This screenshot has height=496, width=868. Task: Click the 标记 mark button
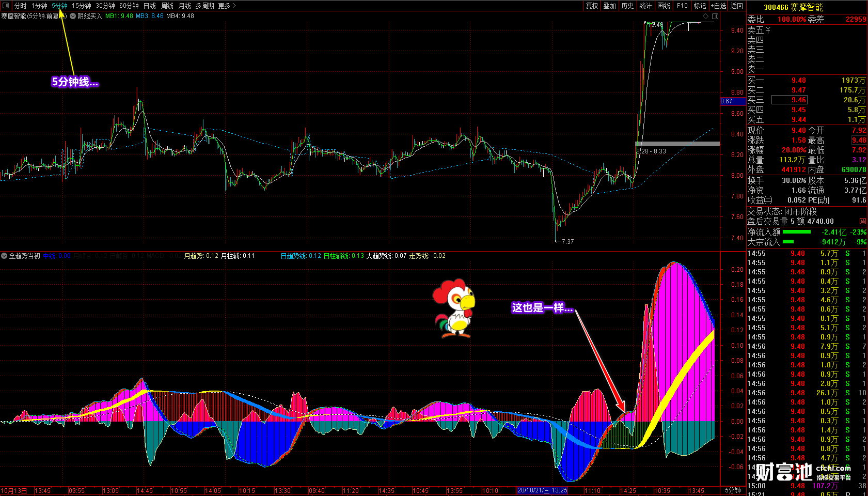click(x=700, y=6)
